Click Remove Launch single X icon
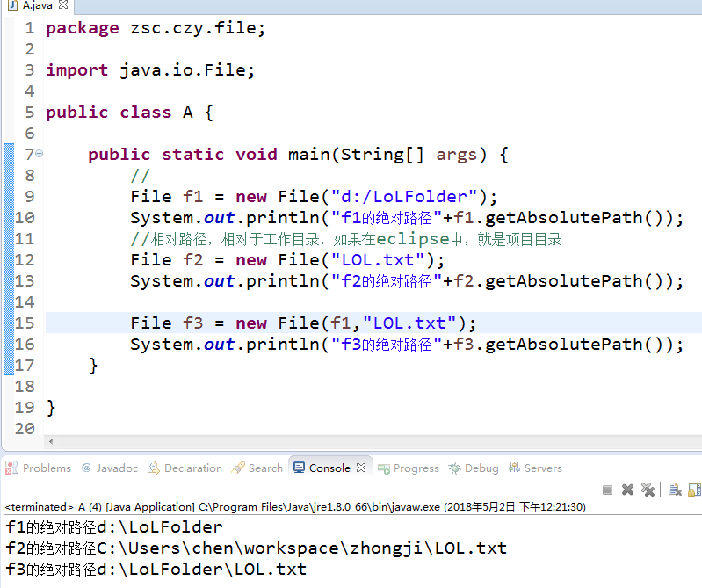This screenshot has height=588, width=702. pos(627,490)
